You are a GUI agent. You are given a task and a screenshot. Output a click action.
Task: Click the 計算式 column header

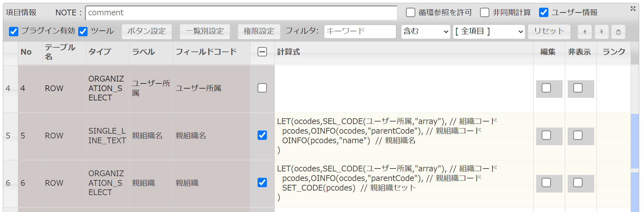coord(404,53)
